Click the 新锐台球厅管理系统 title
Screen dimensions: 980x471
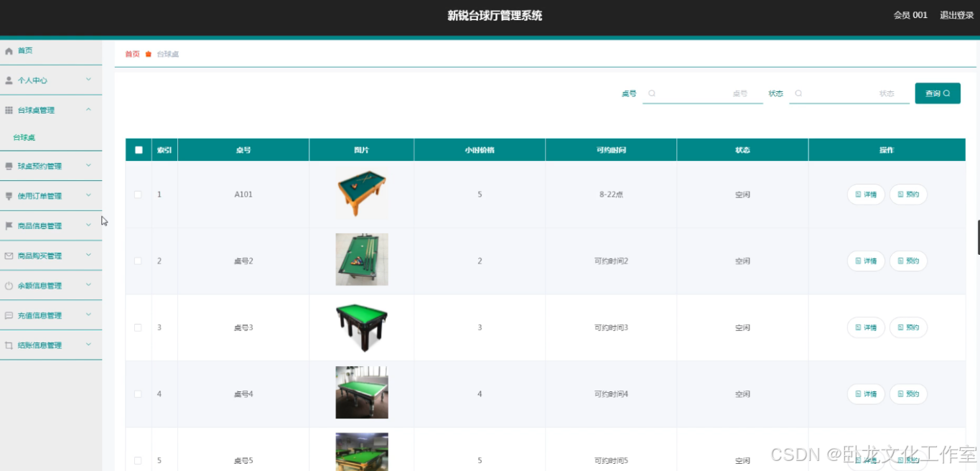tap(495, 15)
